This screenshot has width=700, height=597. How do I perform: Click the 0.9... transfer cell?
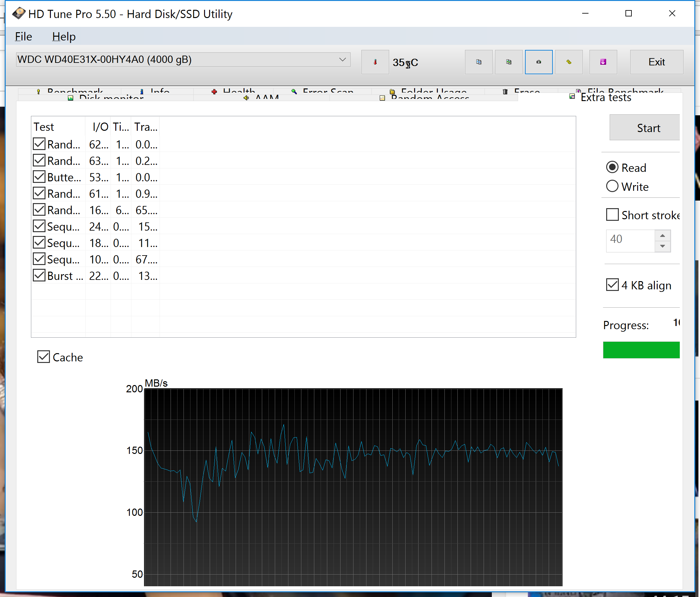coord(146,194)
